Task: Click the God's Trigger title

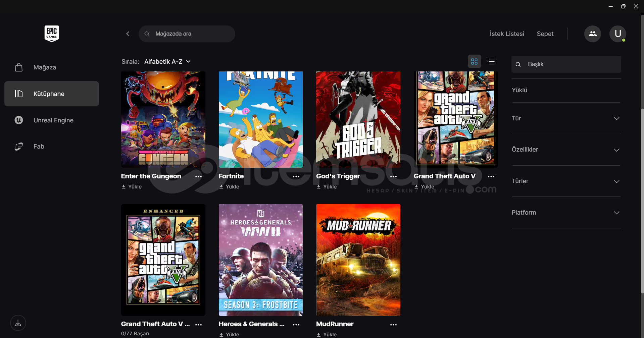Action: (338, 176)
